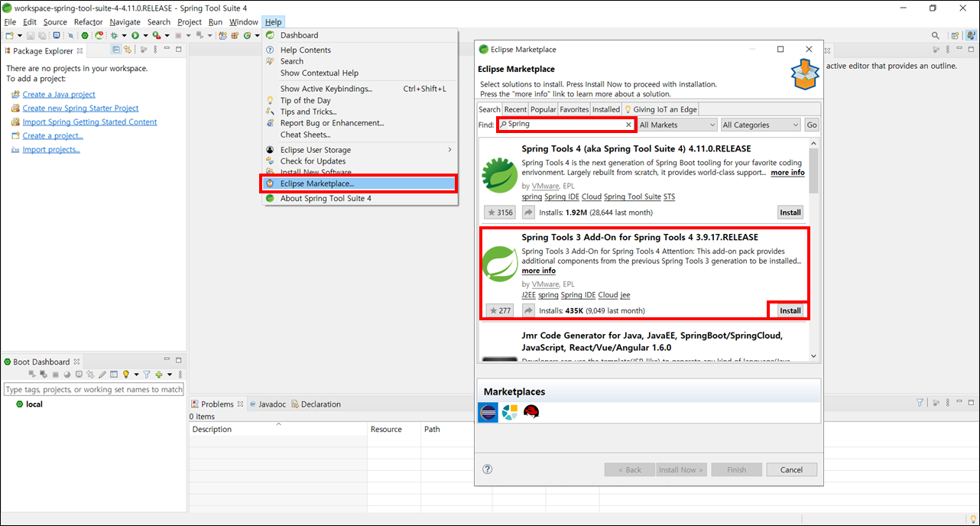
Task: Open the All Categories dropdown
Action: point(760,125)
